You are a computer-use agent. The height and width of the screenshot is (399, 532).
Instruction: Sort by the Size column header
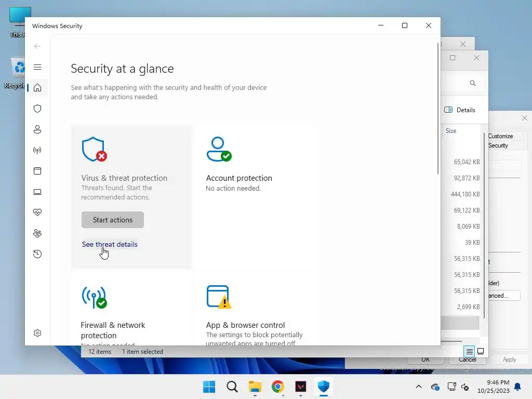pyautogui.click(x=451, y=131)
